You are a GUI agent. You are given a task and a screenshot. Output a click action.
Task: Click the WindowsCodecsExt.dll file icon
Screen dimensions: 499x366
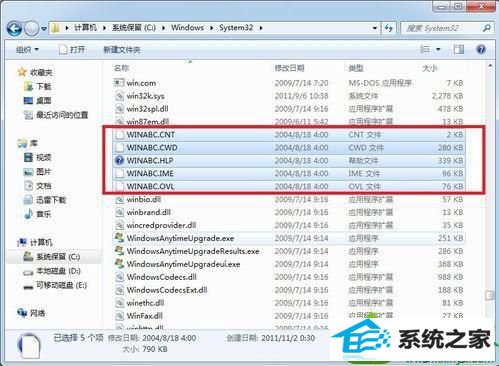(119, 290)
